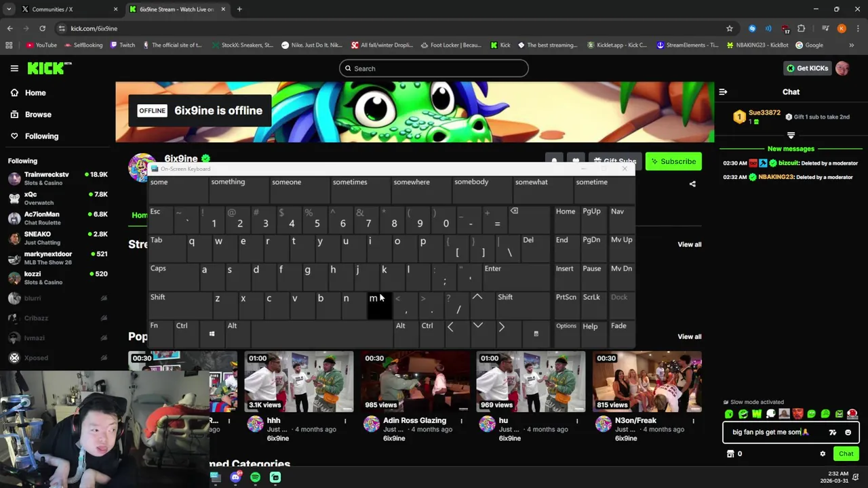The height and width of the screenshot is (488, 868).
Task: Open Chrome media control icon
Action: click(825, 28)
